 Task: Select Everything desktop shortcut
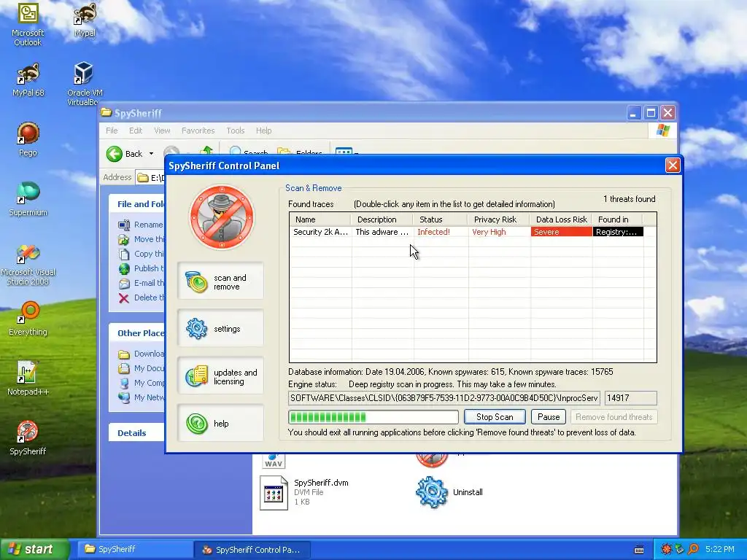coord(28,319)
